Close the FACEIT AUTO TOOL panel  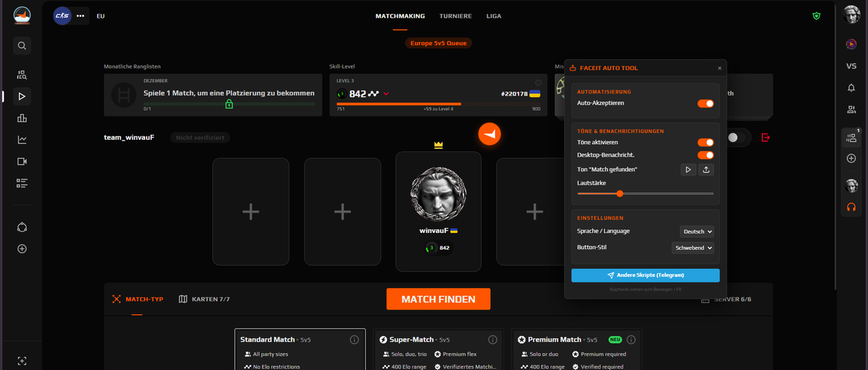pyautogui.click(x=719, y=68)
